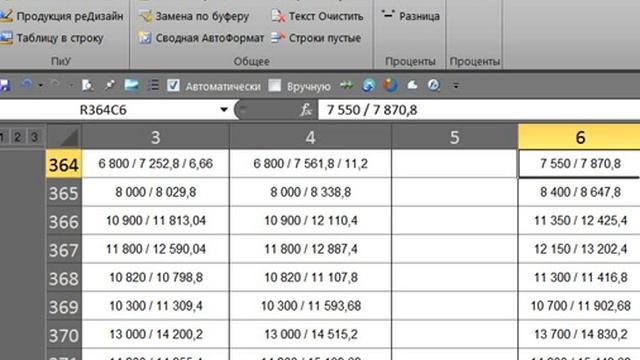
Task: Click the Select All corner triangle
Action: point(64,136)
